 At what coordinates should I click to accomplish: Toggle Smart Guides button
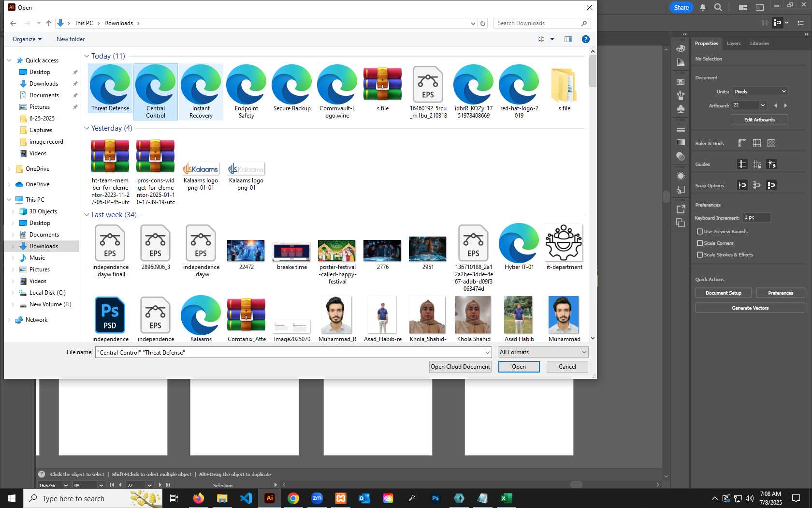771,164
